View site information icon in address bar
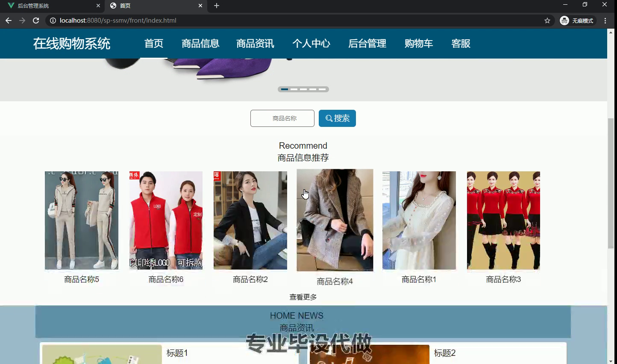617x364 pixels. click(53, 21)
